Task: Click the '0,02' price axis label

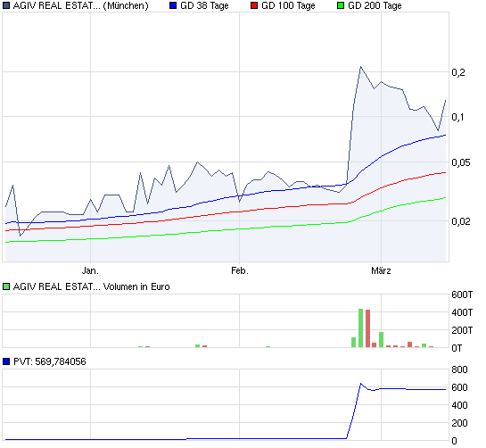Action: 461,221
